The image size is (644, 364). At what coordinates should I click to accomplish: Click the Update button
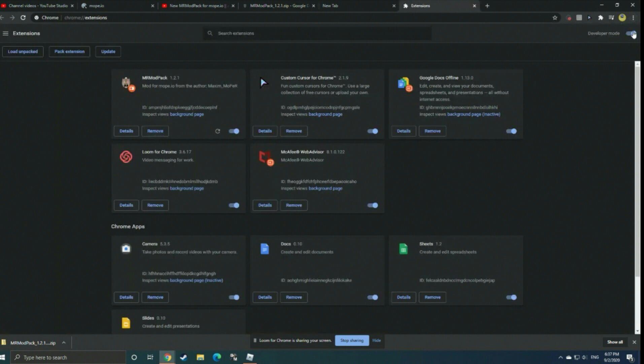pos(108,52)
